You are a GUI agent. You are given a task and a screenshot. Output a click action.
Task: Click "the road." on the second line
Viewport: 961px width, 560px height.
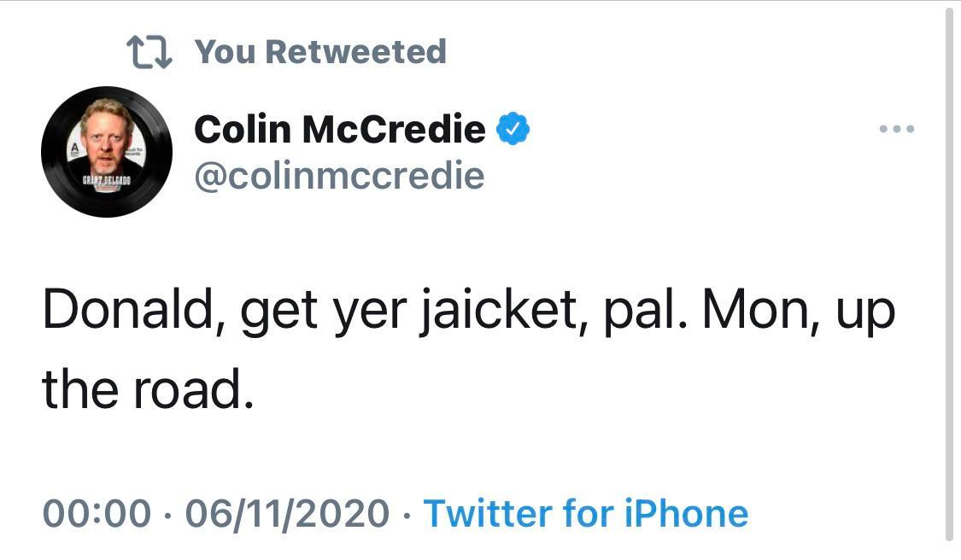click(149, 389)
